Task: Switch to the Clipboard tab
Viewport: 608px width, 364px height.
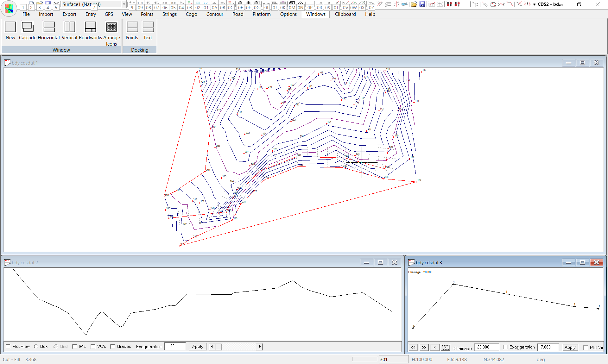Action: tap(345, 14)
